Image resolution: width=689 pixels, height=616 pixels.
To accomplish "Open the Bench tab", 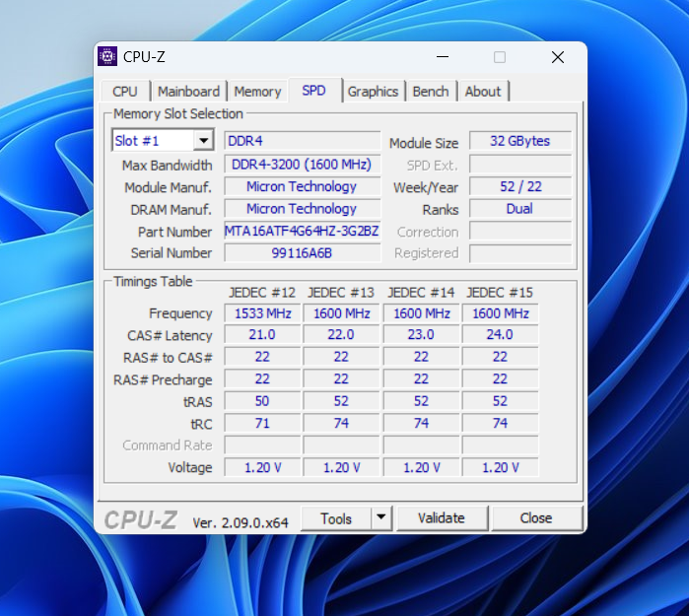I will tap(431, 92).
